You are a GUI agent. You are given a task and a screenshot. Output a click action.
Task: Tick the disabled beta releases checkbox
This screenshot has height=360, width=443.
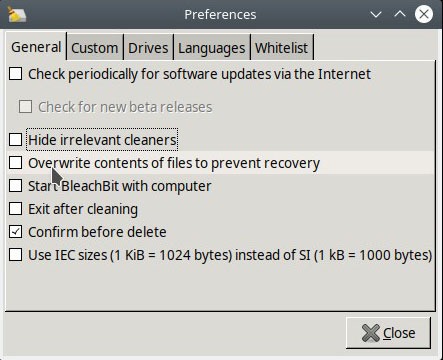pyautogui.click(x=25, y=107)
